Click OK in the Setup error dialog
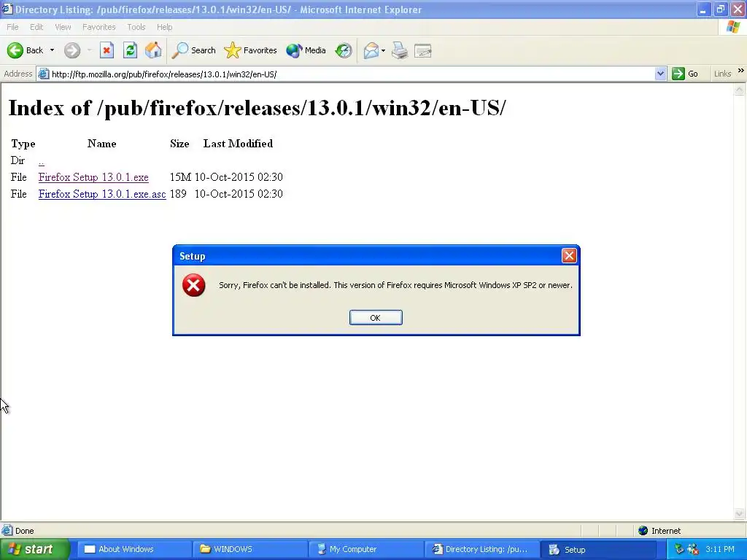The height and width of the screenshot is (560, 747). [x=376, y=318]
